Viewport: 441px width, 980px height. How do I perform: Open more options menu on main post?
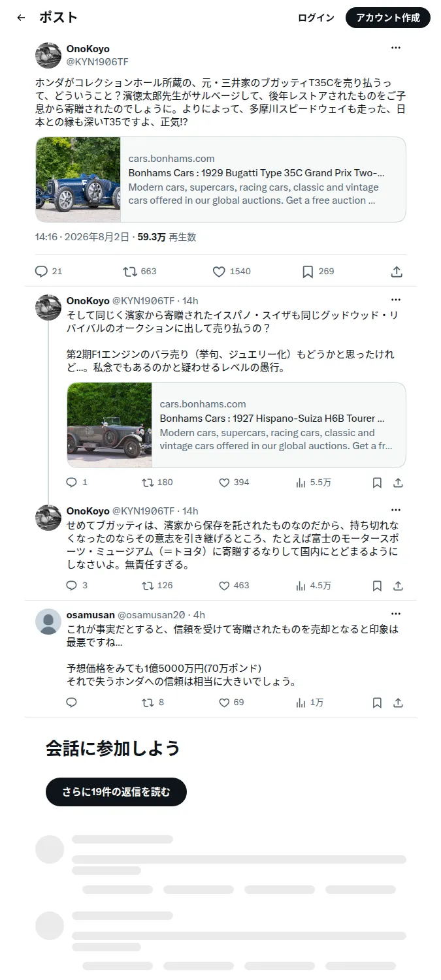point(396,48)
